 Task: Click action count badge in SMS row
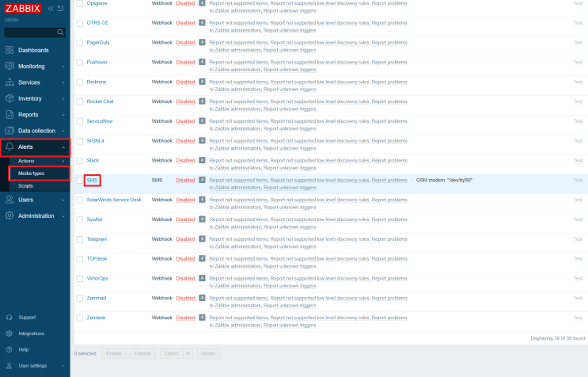pos(202,180)
